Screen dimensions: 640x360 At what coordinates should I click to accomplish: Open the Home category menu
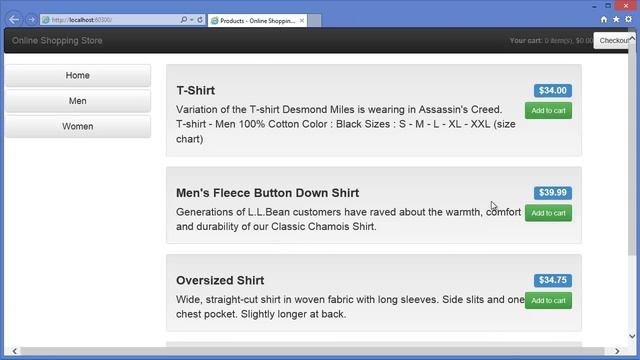(x=78, y=76)
